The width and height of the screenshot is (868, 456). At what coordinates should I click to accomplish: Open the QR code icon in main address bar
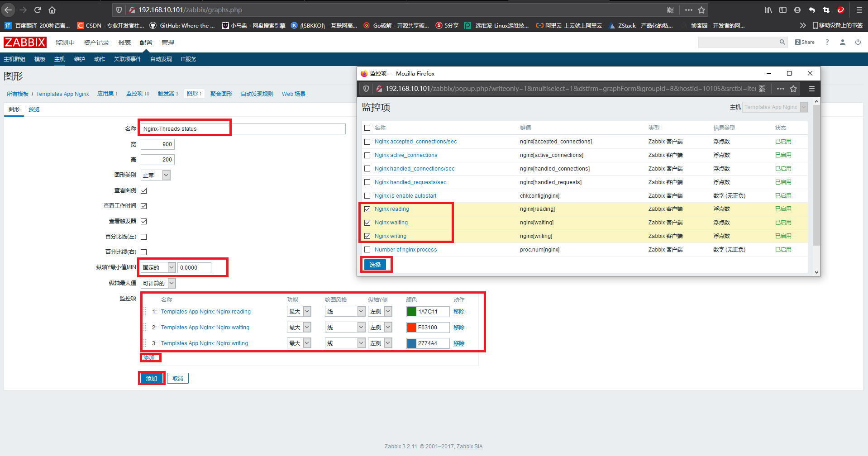pos(670,10)
